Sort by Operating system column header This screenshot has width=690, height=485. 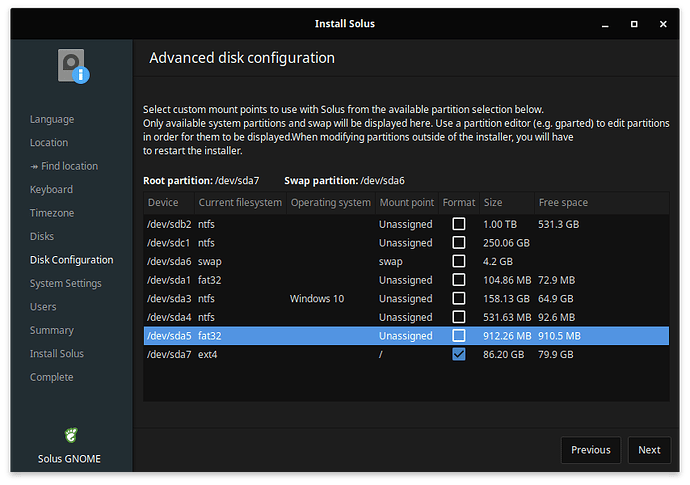pos(331,202)
